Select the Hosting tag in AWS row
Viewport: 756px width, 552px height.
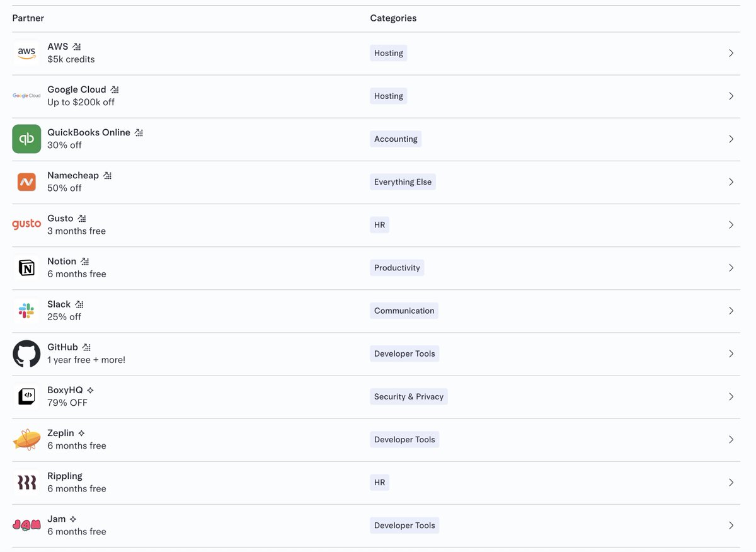click(389, 54)
